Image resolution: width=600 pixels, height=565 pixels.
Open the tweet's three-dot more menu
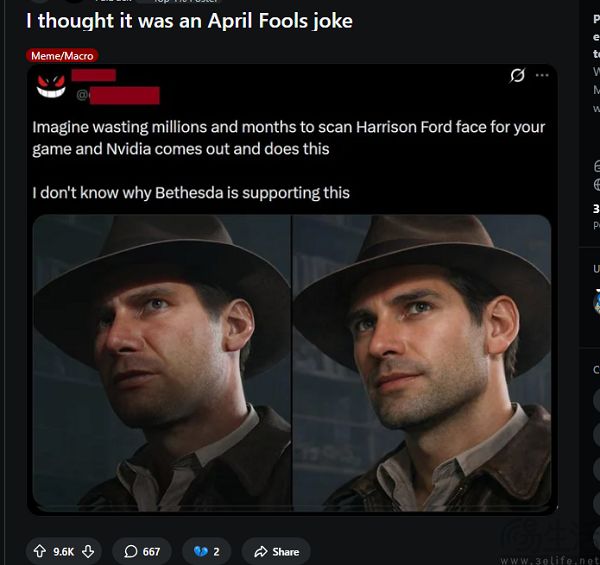coord(542,75)
